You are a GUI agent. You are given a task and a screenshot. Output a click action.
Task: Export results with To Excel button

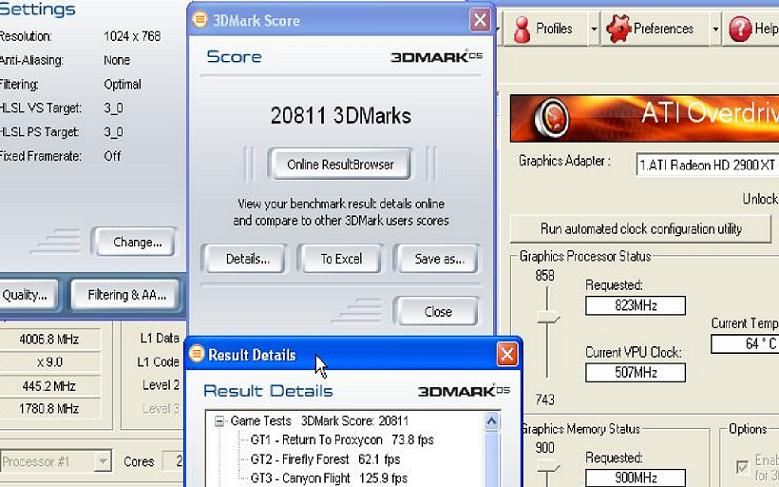click(x=341, y=259)
